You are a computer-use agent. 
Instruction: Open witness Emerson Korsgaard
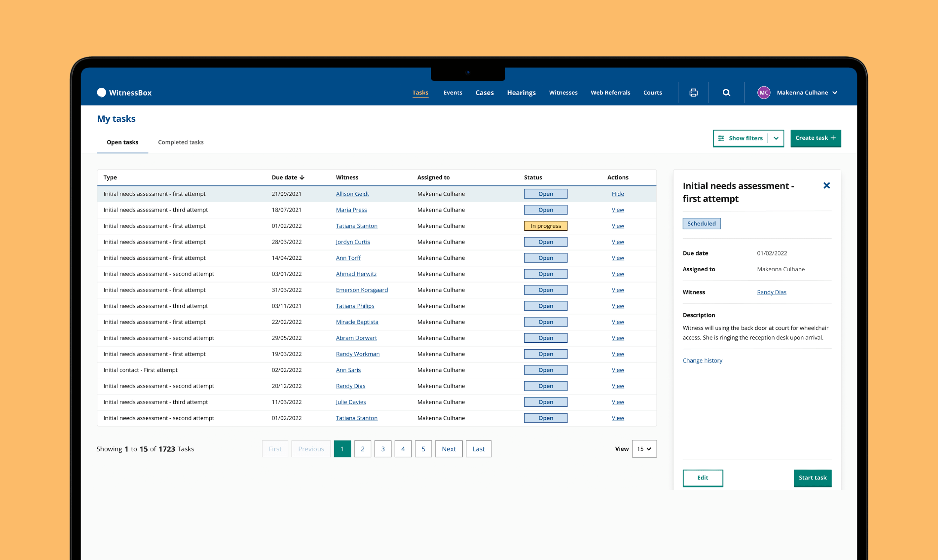(x=362, y=290)
